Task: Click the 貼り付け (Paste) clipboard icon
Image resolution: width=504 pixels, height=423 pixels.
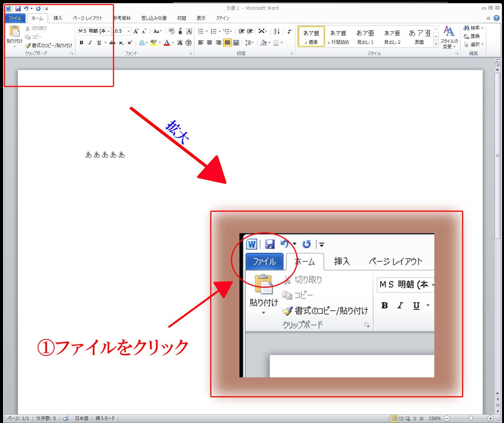Action: coord(14,31)
